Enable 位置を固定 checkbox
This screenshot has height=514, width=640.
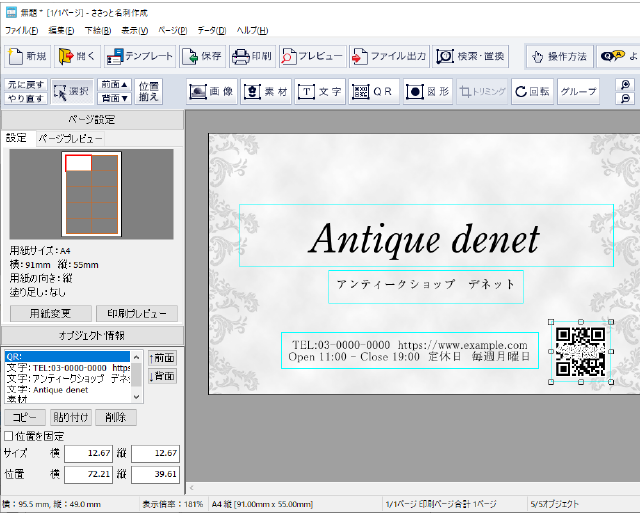pyautogui.click(x=9, y=436)
